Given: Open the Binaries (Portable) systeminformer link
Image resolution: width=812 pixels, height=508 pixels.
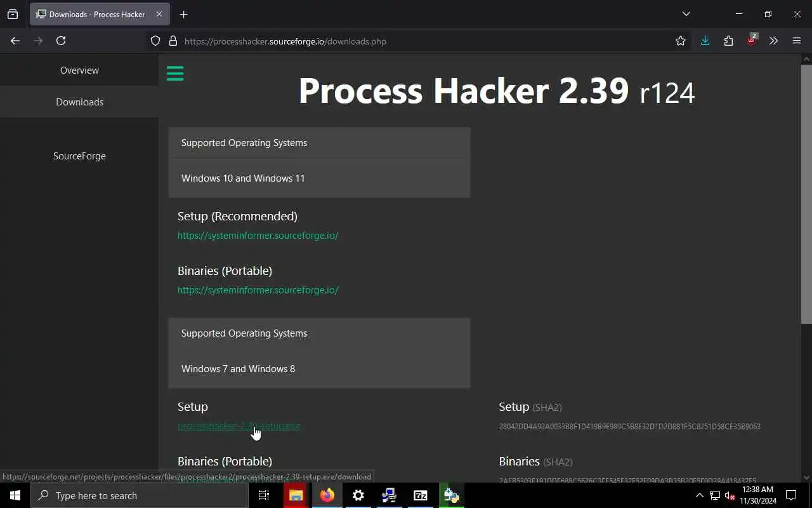Looking at the screenshot, I should (x=258, y=290).
